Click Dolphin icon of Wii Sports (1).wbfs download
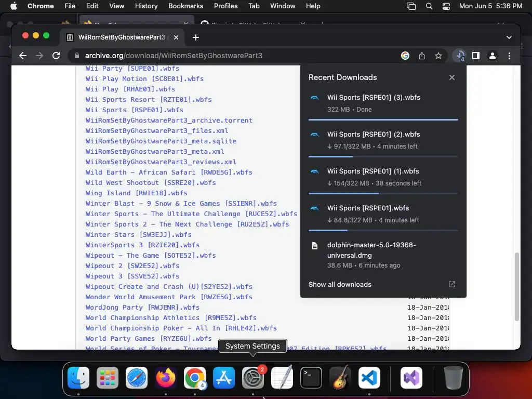The height and width of the screenshot is (399, 532). click(314, 171)
